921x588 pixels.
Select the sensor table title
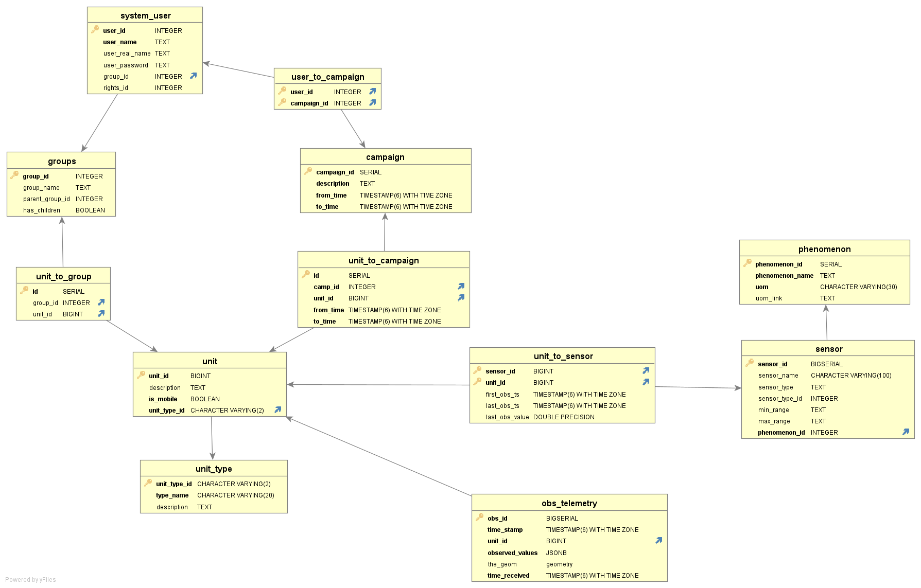(x=828, y=349)
